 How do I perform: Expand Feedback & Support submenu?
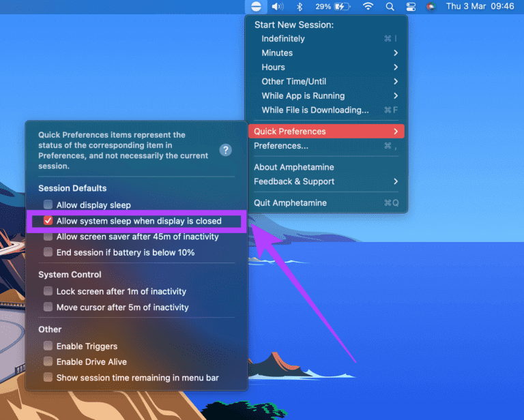[x=327, y=181]
